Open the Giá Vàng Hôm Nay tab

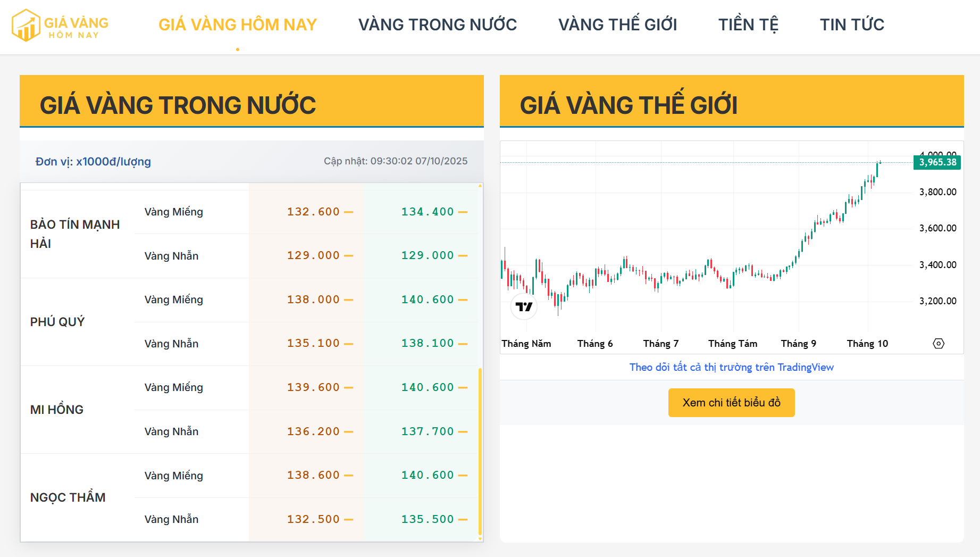coord(237,25)
